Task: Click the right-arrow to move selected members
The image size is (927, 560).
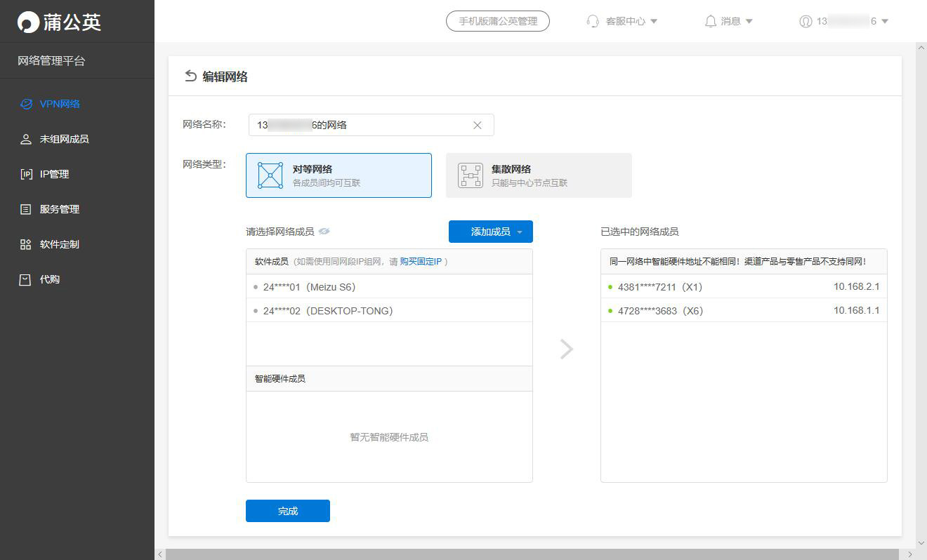Action: click(566, 349)
